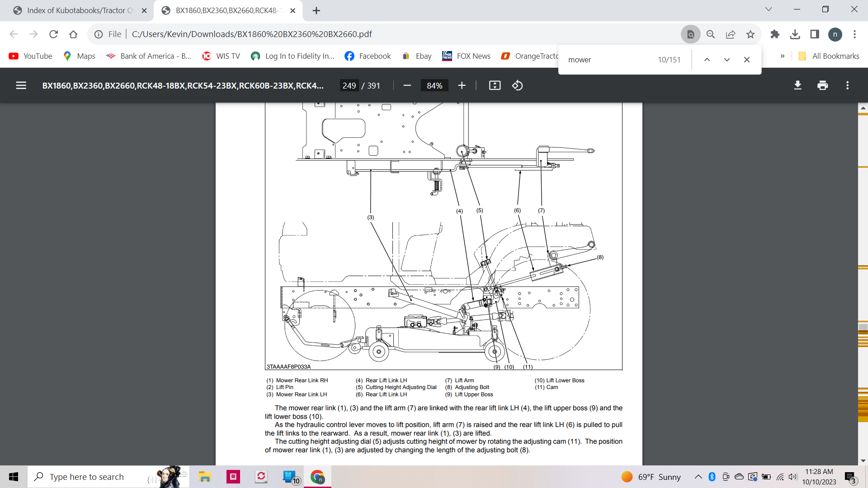
Task: Go to browser home page
Action: 73,34
